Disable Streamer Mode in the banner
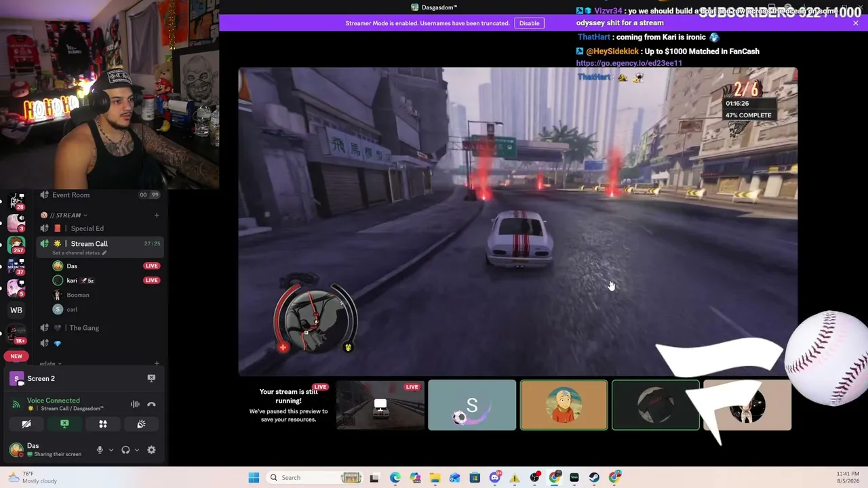This screenshot has width=868, height=488. click(x=529, y=23)
